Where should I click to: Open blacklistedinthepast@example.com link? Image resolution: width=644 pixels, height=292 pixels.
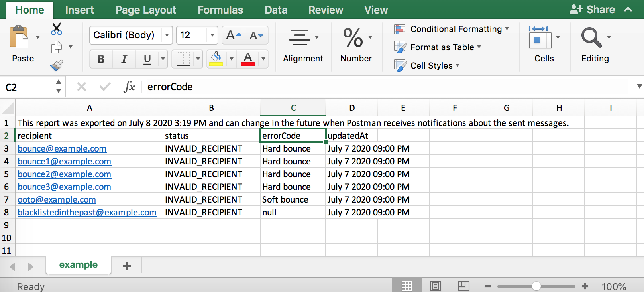click(87, 213)
